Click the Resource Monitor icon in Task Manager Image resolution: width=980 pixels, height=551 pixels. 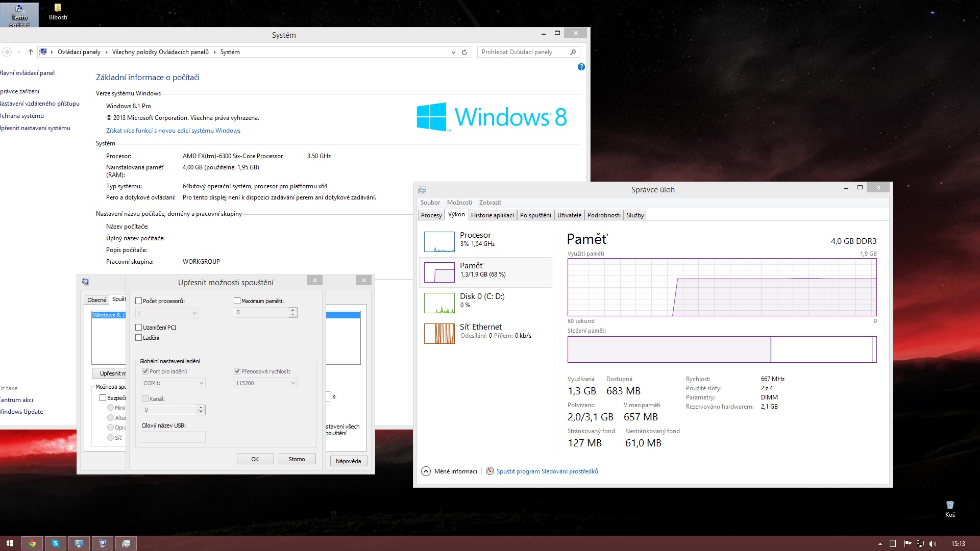coord(490,471)
